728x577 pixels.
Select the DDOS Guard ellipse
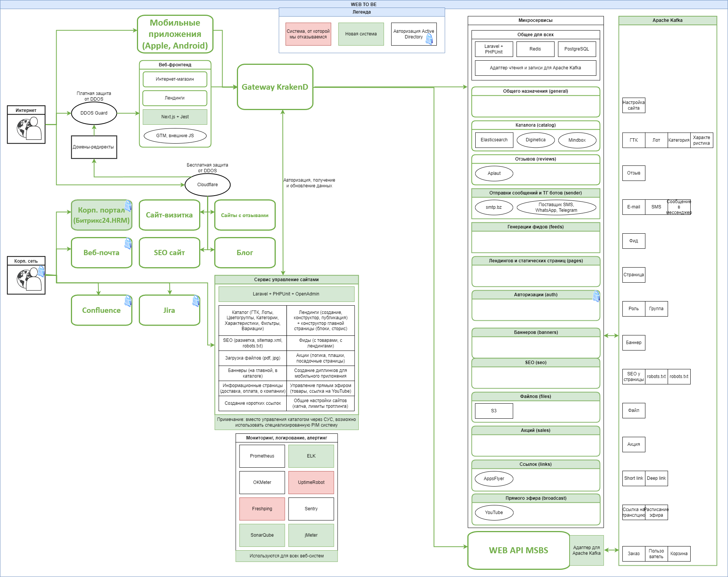(94, 113)
